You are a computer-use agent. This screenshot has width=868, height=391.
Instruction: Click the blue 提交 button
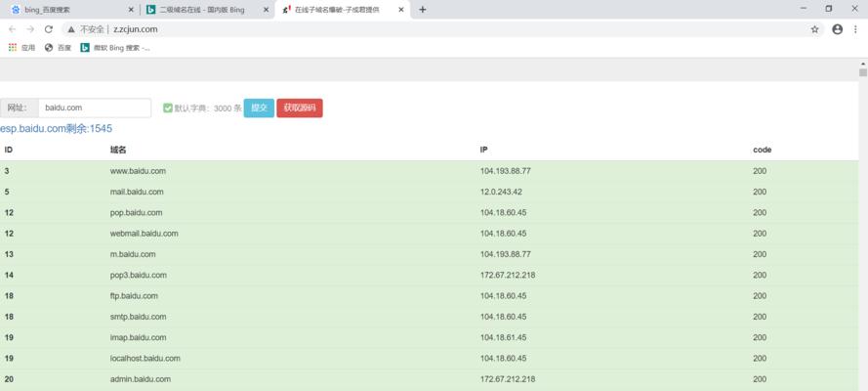[259, 108]
